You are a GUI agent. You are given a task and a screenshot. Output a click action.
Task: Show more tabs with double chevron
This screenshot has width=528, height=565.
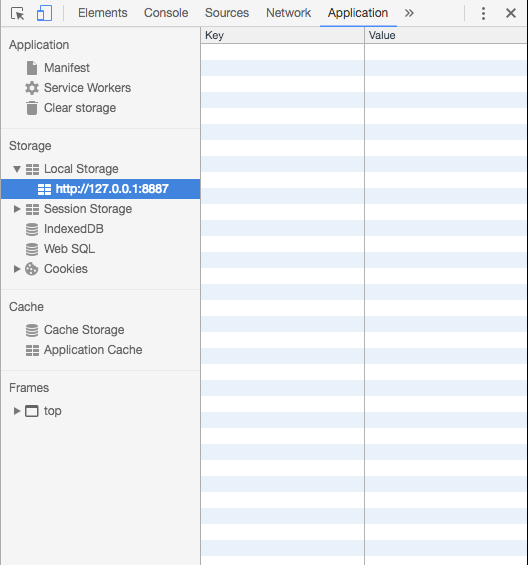coord(409,13)
